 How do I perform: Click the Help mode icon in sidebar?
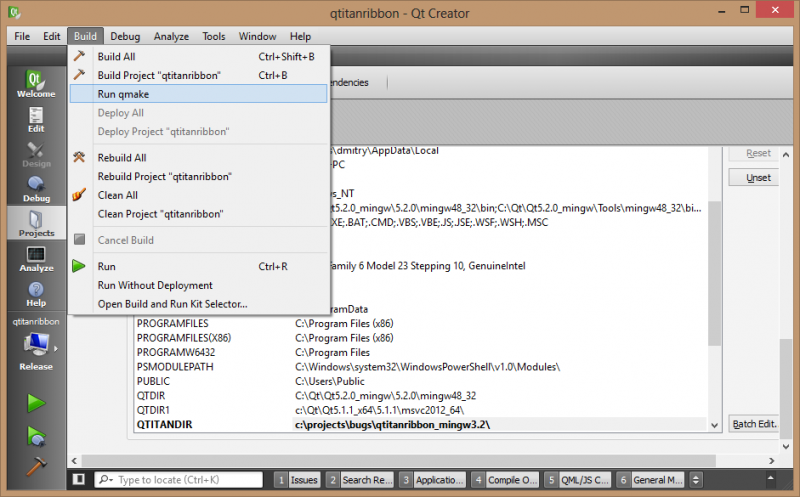click(35, 294)
